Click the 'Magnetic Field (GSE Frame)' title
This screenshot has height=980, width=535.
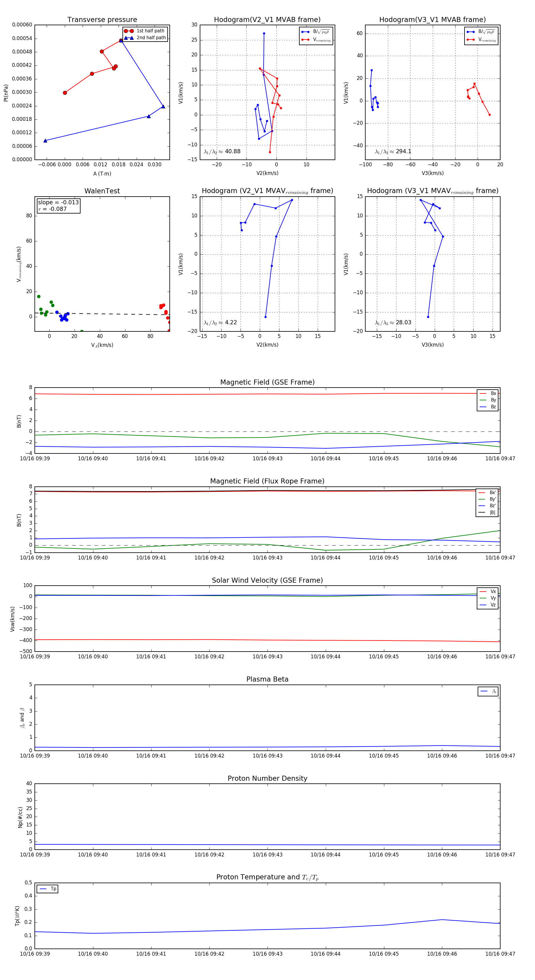(x=267, y=382)
